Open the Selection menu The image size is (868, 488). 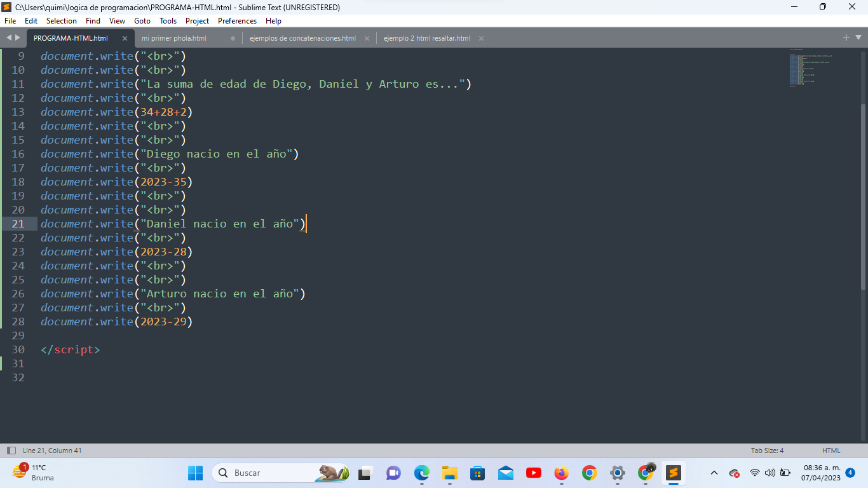62,21
